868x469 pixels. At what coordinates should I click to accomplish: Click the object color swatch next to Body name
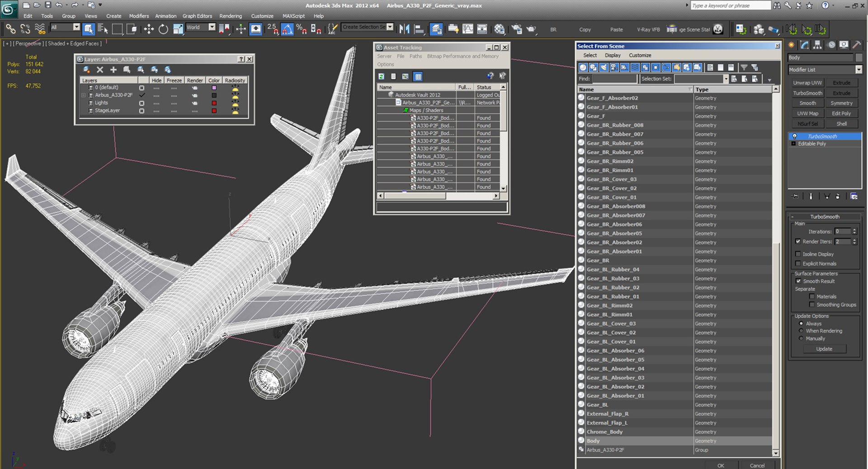coord(859,57)
